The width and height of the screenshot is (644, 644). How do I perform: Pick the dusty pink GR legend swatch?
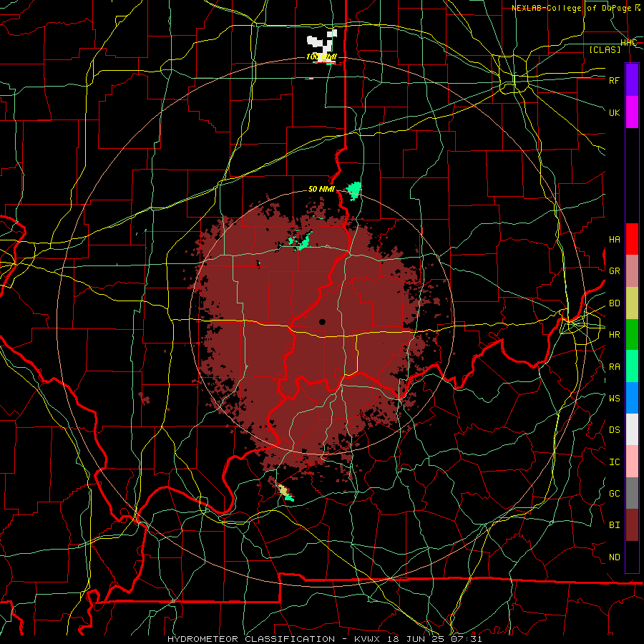632,271
